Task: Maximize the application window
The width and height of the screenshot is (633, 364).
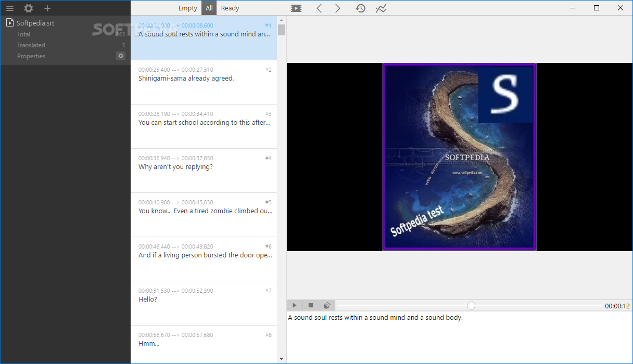Action: [597, 8]
